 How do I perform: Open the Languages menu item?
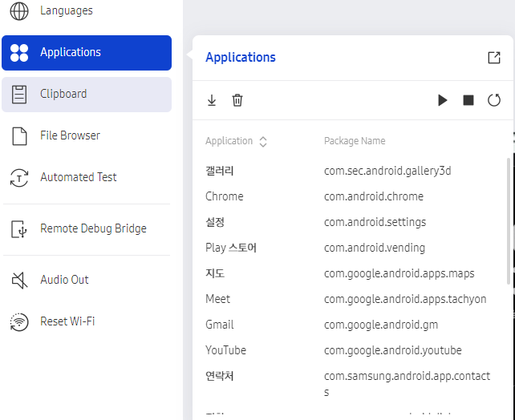click(87, 11)
